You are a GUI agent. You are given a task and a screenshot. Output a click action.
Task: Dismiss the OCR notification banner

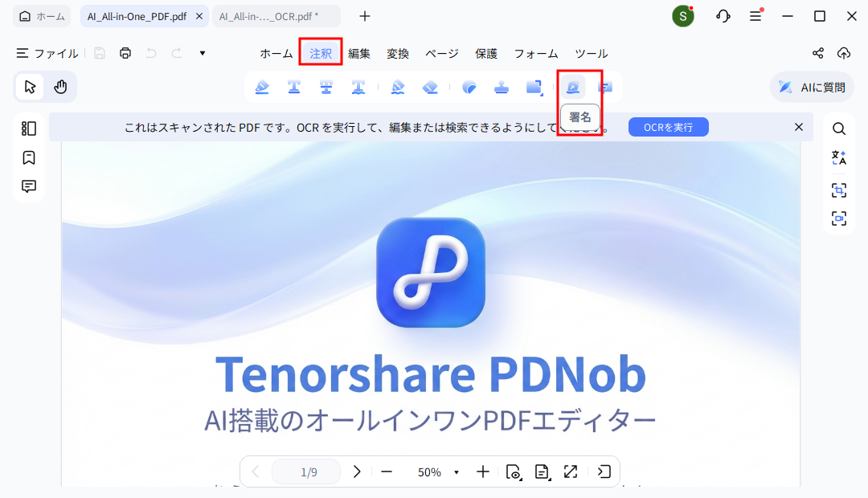click(x=798, y=127)
